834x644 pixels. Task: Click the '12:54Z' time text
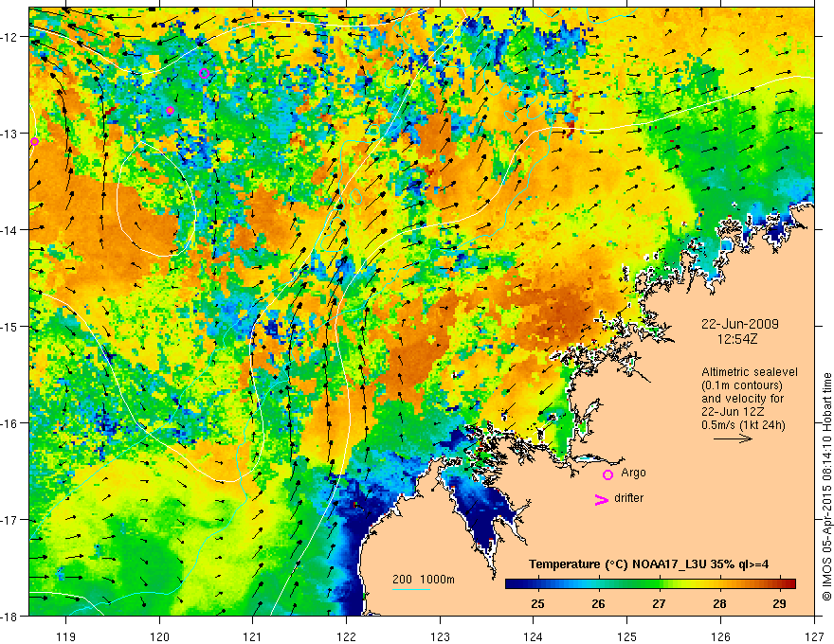[x=736, y=338]
